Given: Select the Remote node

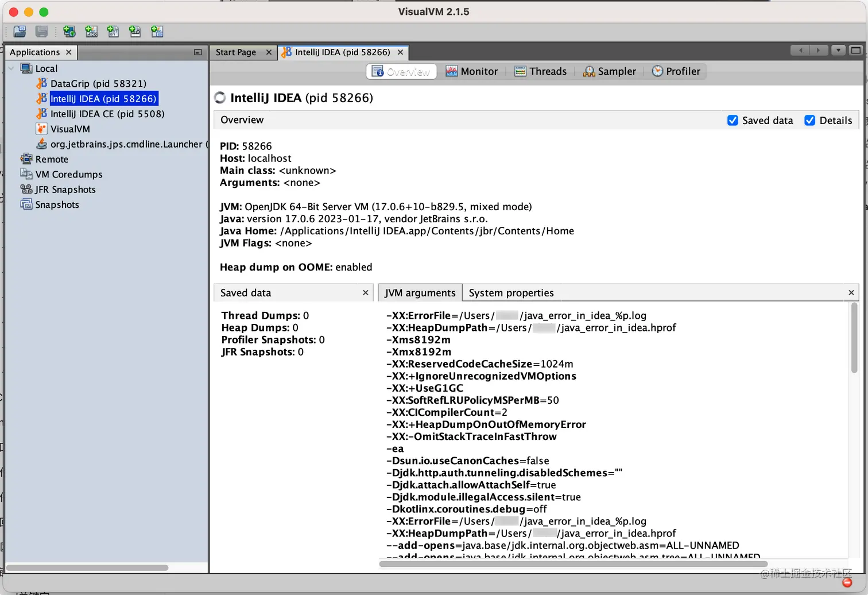Looking at the screenshot, I should coord(52,160).
